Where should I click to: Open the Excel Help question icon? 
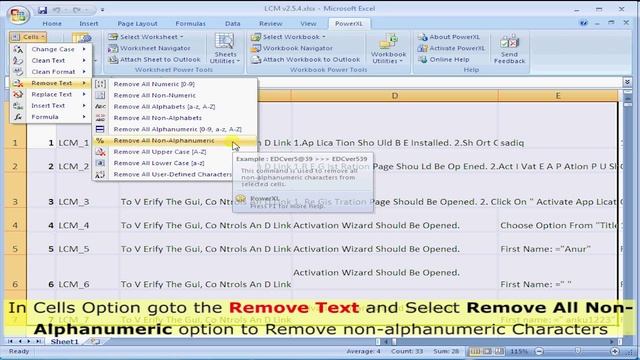(584, 23)
